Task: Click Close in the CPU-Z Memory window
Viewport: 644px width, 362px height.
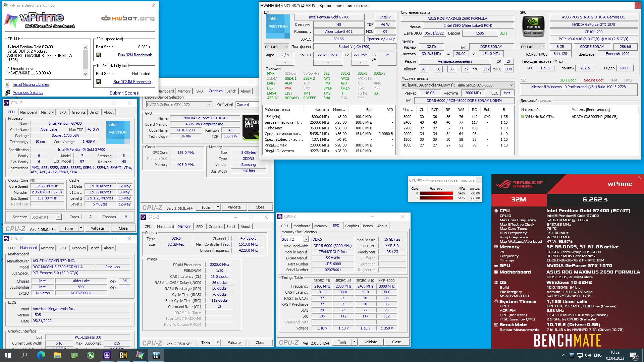Action: pyautogui.click(x=260, y=343)
